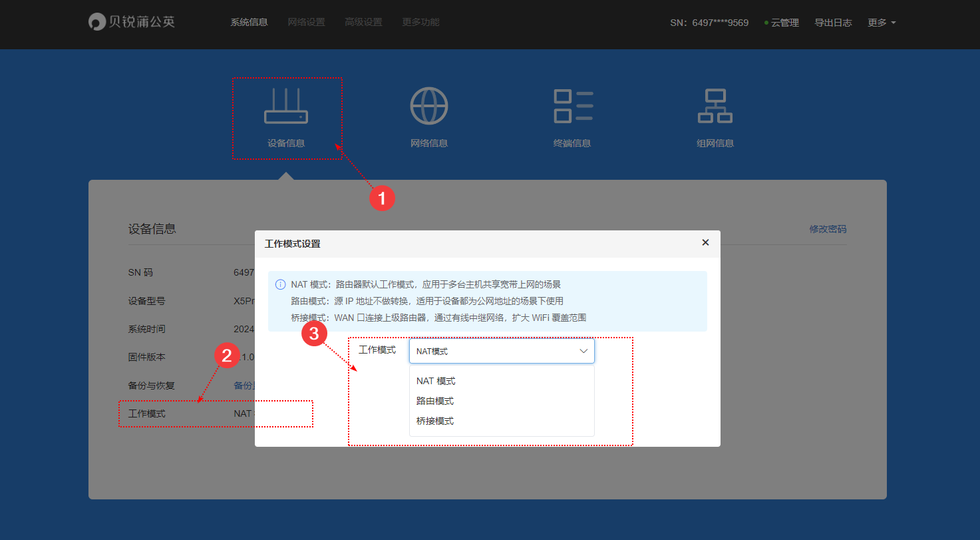This screenshot has width=980, height=540.
Task: Close the 工作模式设置 dialog
Action: click(x=705, y=242)
